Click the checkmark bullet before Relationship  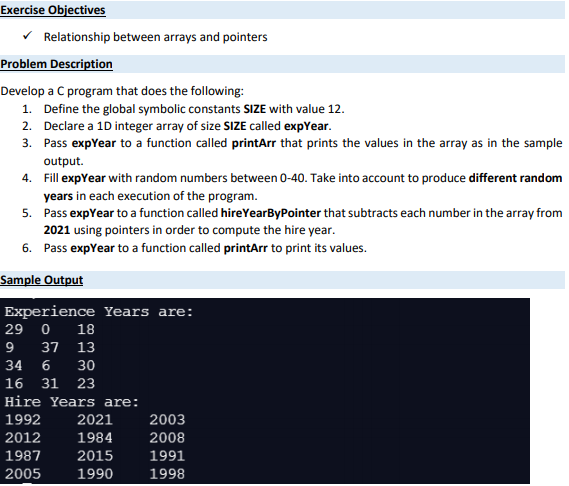27,36
